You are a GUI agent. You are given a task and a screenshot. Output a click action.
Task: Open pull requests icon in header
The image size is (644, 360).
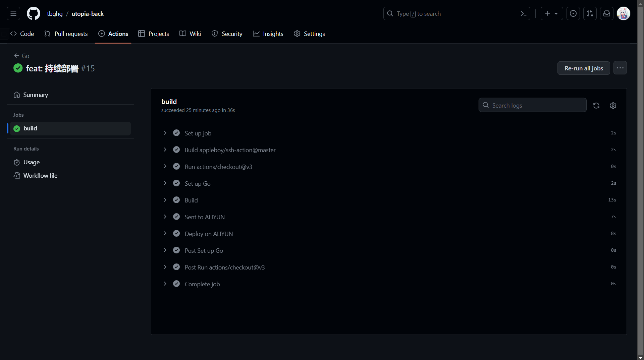590,14
